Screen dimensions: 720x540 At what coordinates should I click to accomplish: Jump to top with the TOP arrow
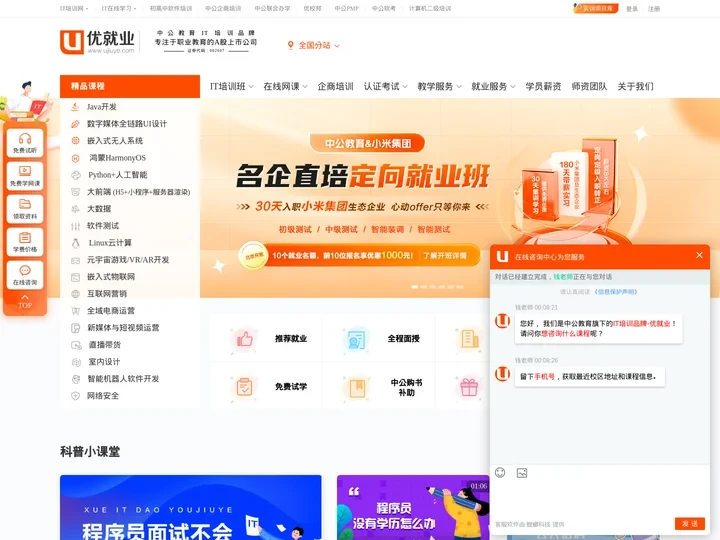[25, 302]
